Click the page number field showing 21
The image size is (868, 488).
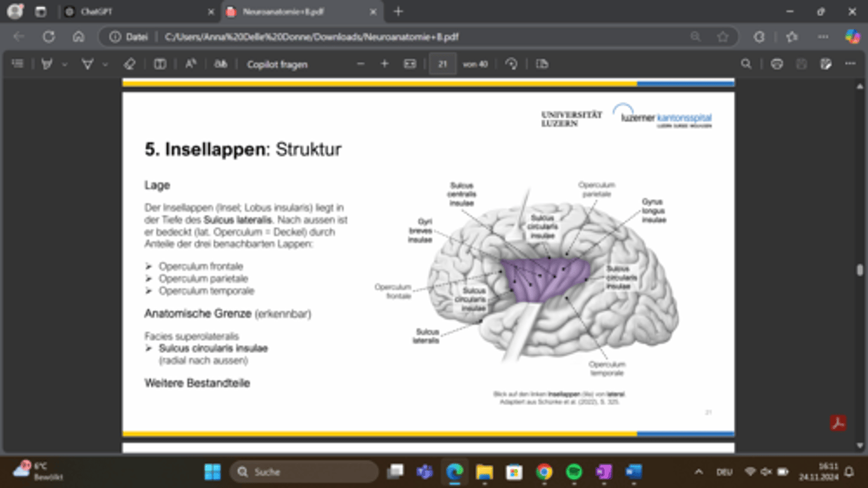click(442, 64)
